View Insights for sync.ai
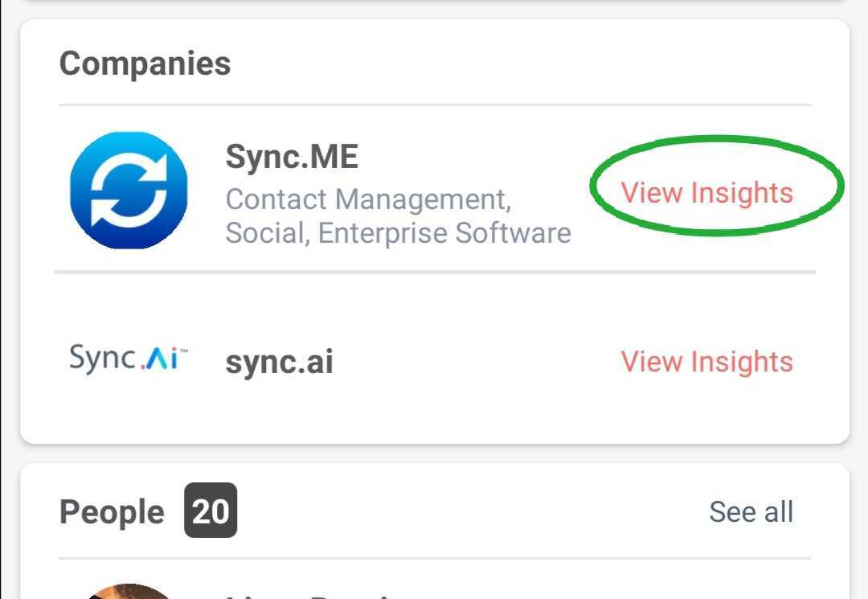Viewport: 868px width, 599px height. click(707, 362)
